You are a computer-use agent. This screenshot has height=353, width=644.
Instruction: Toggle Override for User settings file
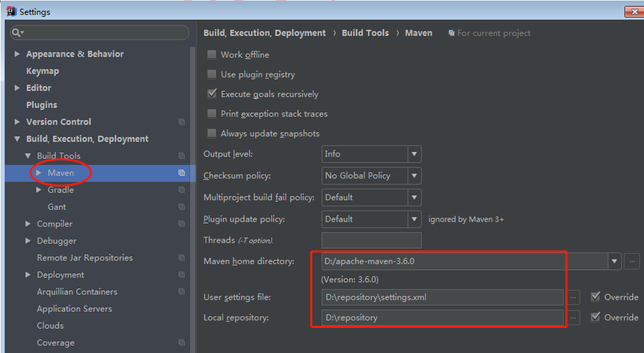596,296
